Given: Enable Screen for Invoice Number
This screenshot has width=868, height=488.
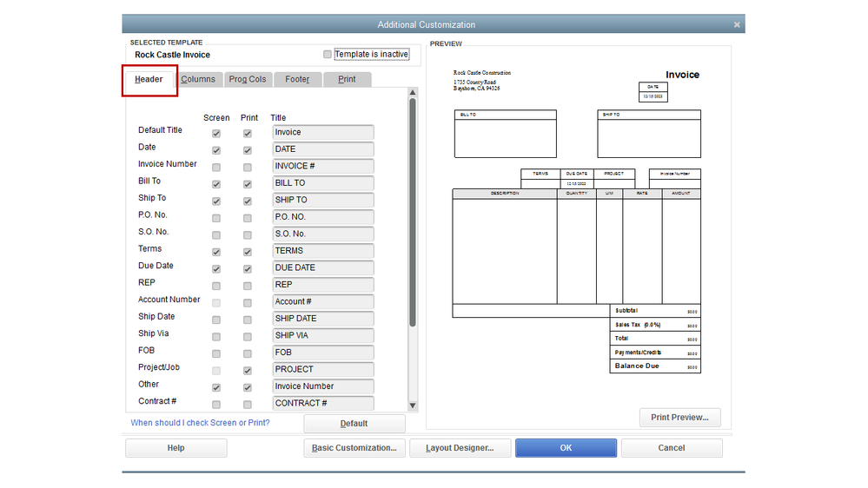Looking at the screenshot, I should point(216,167).
